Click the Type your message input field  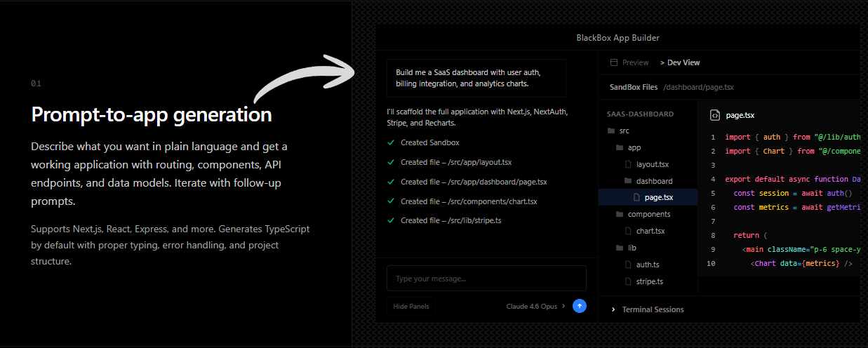[x=486, y=279]
